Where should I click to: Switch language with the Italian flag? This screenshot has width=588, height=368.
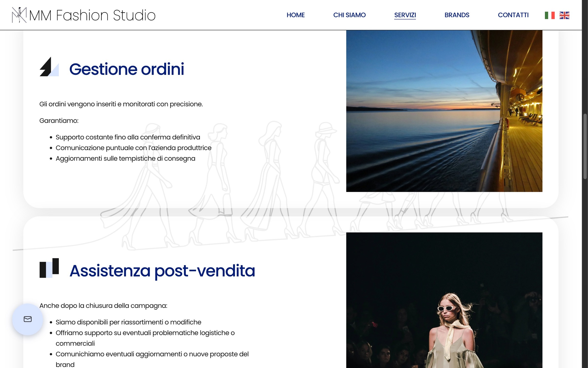[x=550, y=15]
